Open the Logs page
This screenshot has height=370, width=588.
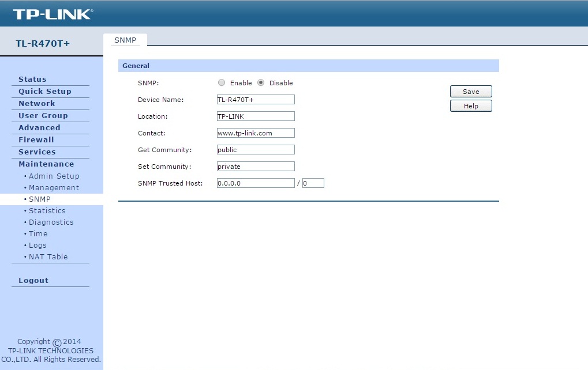[x=38, y=246]
